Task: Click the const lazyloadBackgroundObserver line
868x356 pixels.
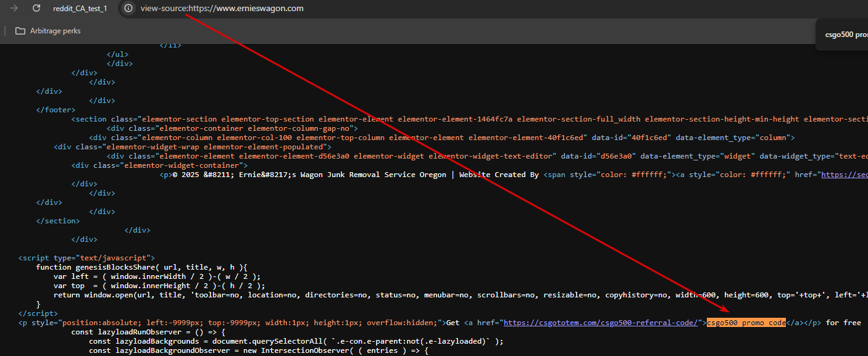Action: [258, 350]
